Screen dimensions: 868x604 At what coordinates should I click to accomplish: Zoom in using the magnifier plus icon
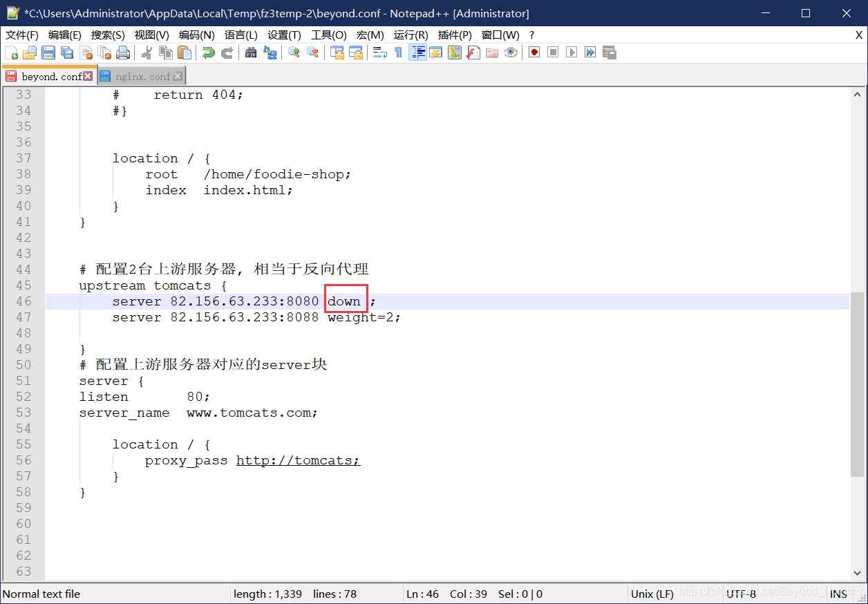click(x=294, y=53)
